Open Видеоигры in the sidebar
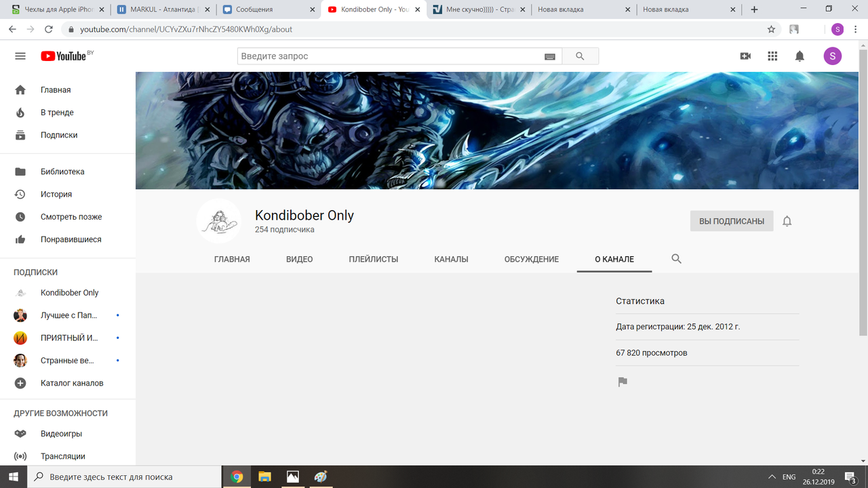The image size is (868, 488). [68, 434]
